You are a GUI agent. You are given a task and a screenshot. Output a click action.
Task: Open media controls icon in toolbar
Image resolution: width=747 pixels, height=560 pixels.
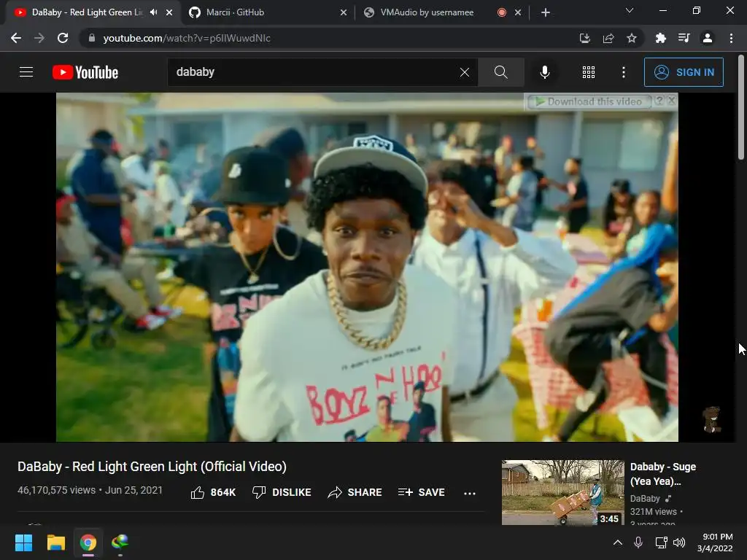(684, 38)
